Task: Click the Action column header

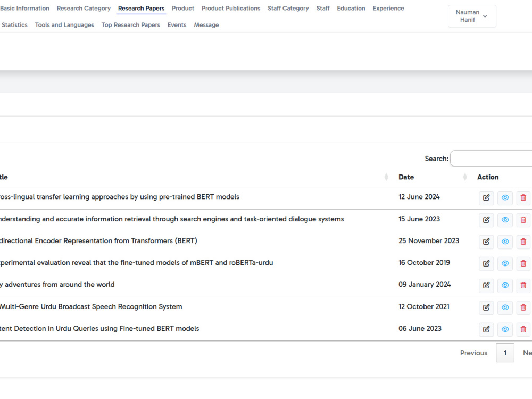Action: coord(488,177)
